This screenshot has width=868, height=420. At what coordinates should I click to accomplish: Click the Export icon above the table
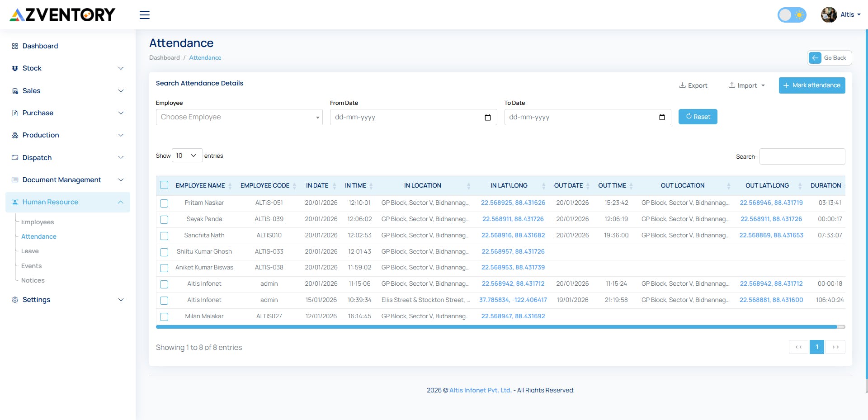(x=683, y=85)
